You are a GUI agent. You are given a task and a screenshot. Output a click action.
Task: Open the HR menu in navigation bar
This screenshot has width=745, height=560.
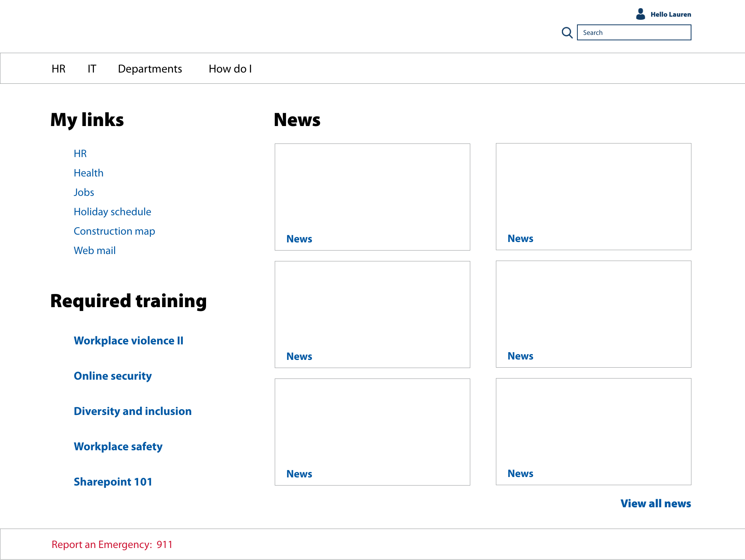(59, 69)
